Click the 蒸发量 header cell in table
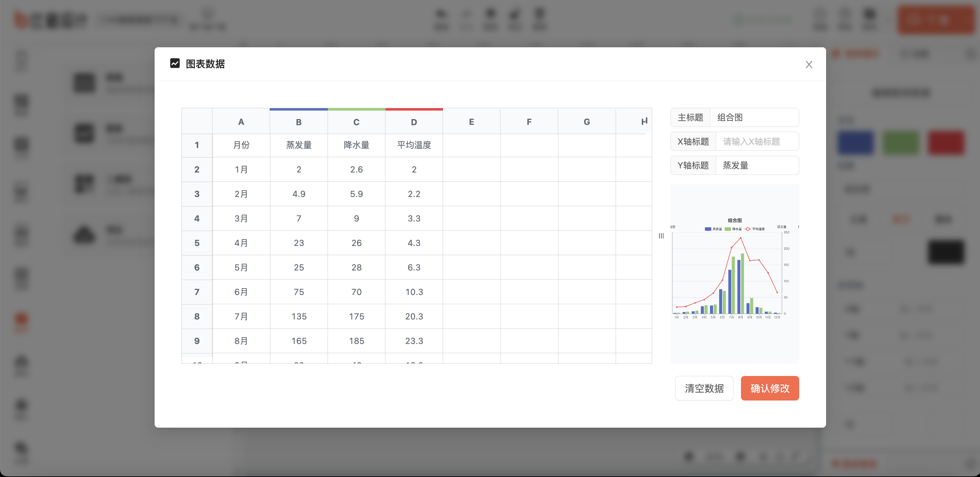 click(x=299, y=145)
